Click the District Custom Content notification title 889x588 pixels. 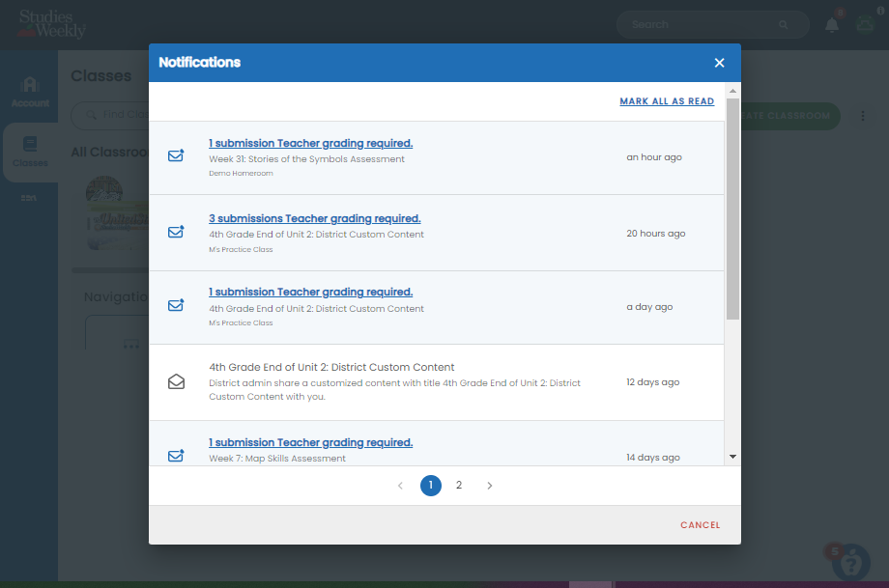tap(331, 367)
